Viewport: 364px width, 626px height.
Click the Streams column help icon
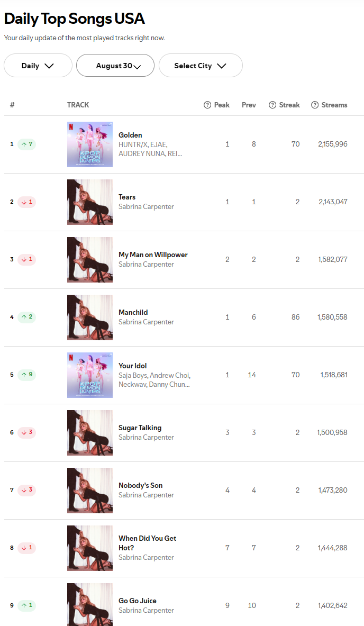[x=315, y=105]
